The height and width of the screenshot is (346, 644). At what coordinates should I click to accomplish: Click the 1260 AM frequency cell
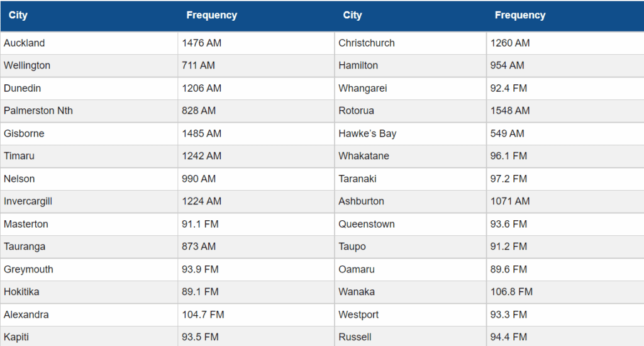(510, 43)
